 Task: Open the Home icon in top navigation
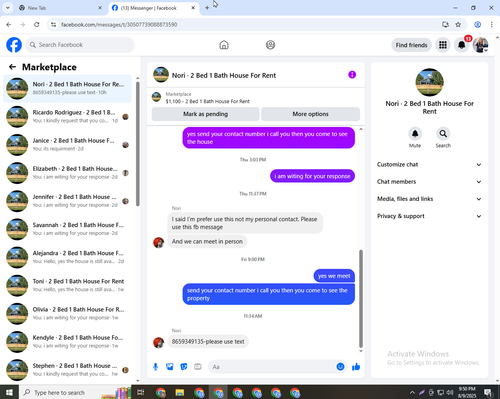tap(224, 45)
